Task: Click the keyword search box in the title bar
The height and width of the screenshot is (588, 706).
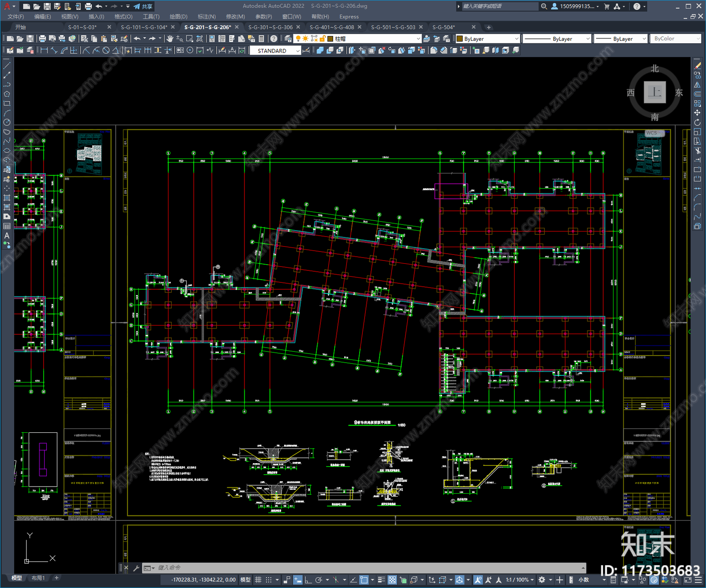Action: point(499,6)
